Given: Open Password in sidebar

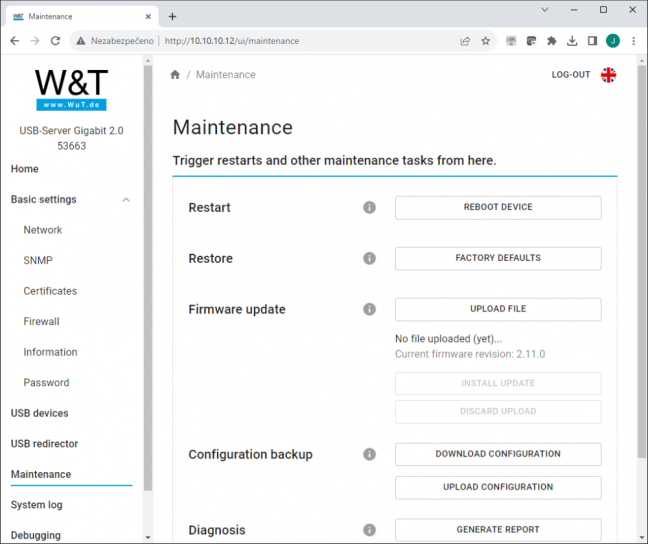Looking at the screenshot, I should coord(46,383).
